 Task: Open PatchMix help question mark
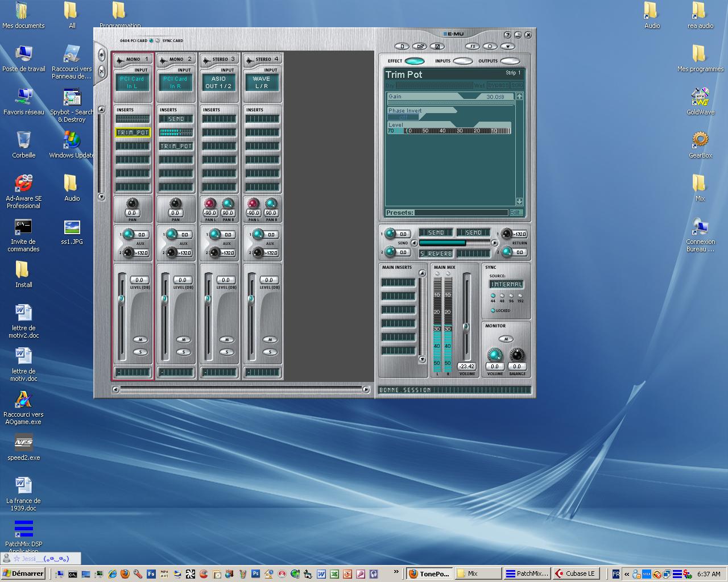pos(507,35)
